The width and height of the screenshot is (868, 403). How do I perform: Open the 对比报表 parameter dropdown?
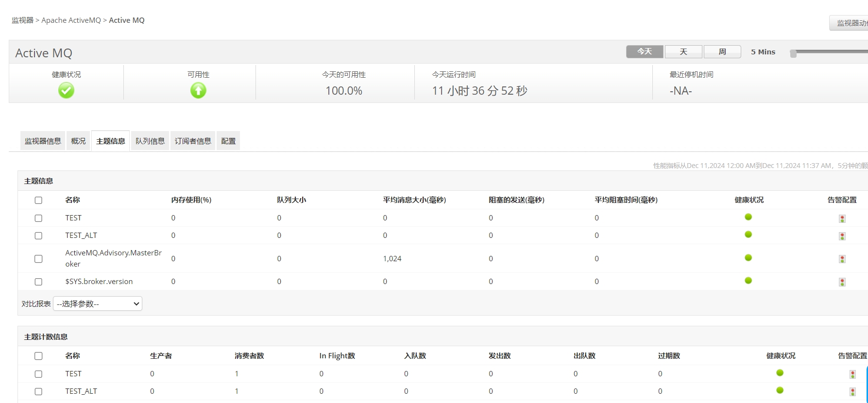click(x=98, y=303)
